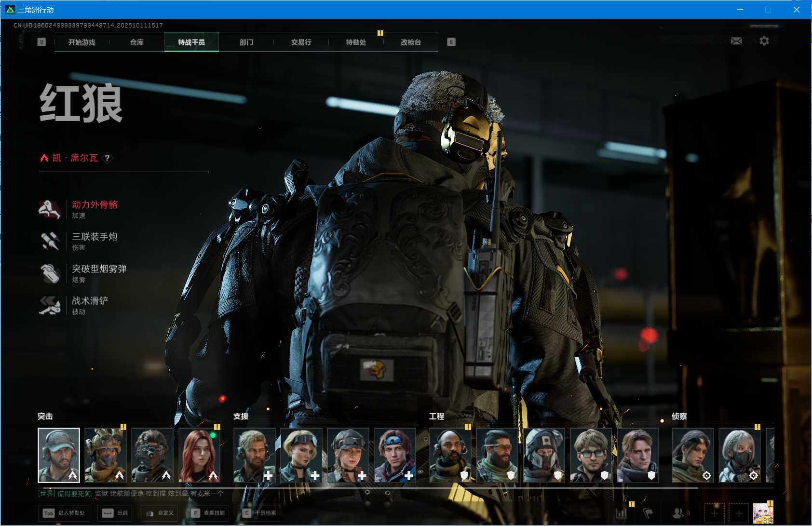Click the 进入特勤处 button
812x526 pixels.
point(64,513)
